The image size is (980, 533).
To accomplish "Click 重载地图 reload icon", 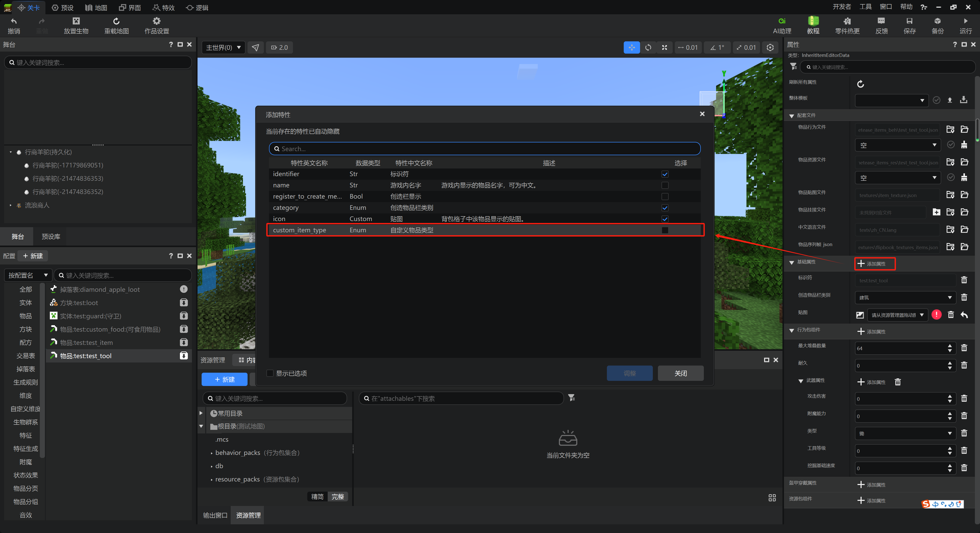I will pos(116,21).
